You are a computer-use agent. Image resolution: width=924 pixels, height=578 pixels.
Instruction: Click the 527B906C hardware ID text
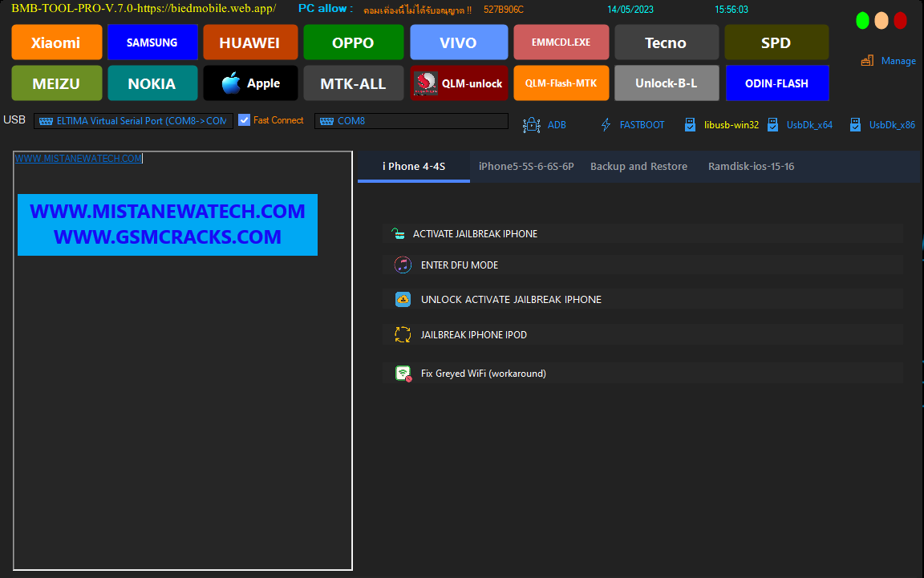tap(503, 10)
